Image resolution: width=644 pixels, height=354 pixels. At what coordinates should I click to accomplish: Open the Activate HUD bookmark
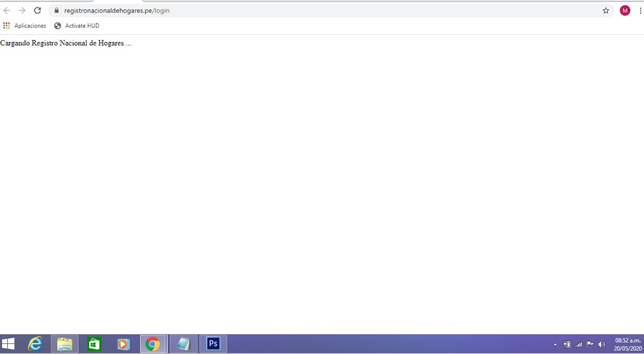pyautogui.click(x=77, y=26)
